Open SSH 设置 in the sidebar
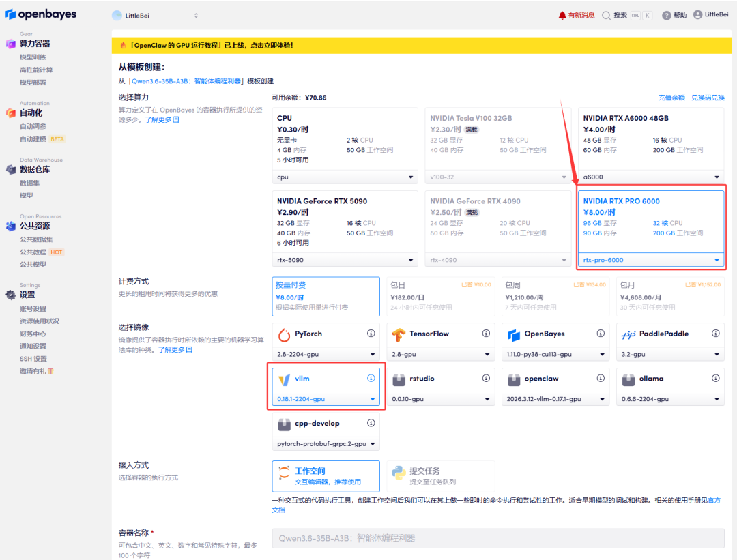Viewport: 737px width, 560px height. [33, 359]
